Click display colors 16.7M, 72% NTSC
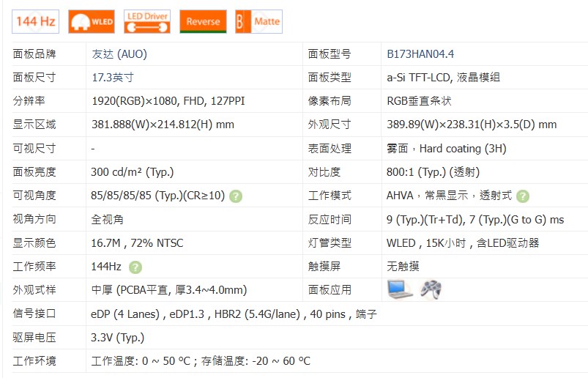Viewport: 588px width, 378px height. 137,243
